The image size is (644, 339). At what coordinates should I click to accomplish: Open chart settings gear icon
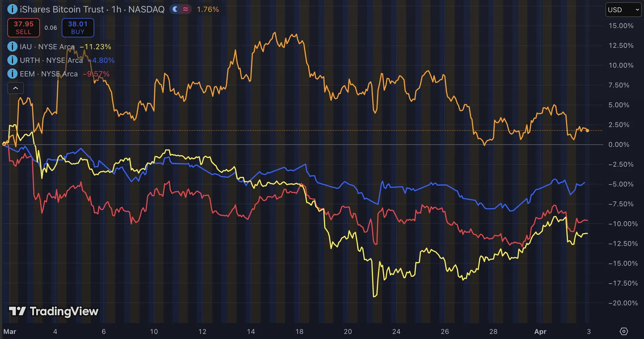624,331
